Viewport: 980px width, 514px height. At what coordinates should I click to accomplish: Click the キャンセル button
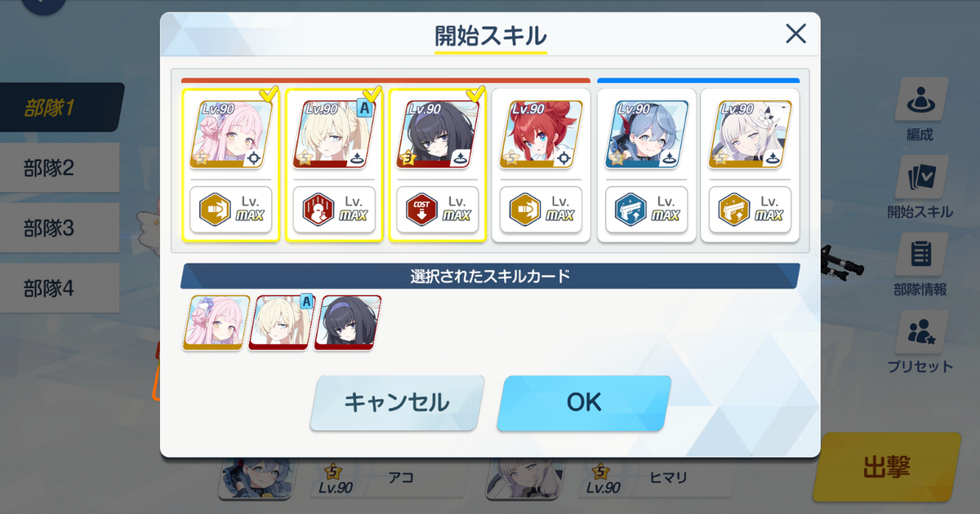tap(397, 402)
